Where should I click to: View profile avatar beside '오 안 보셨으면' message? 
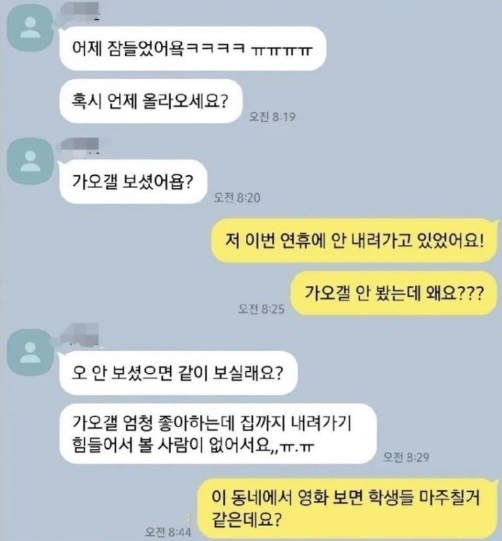30,352
